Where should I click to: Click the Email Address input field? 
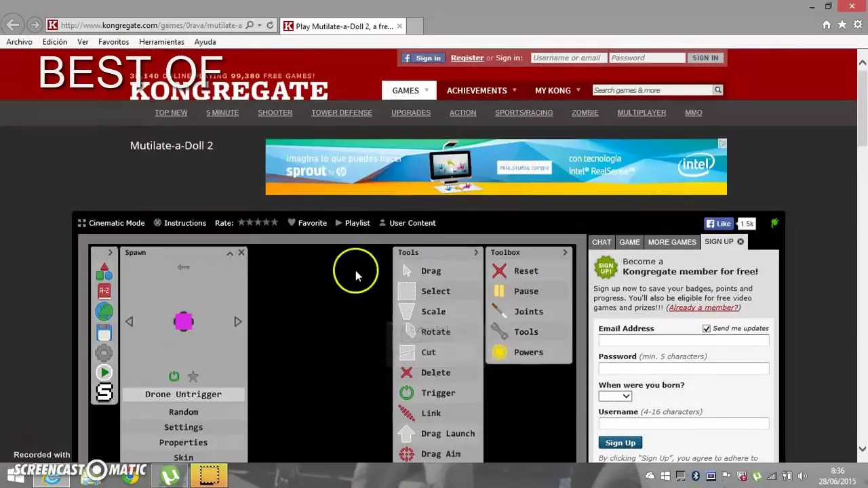pos(684,340)
